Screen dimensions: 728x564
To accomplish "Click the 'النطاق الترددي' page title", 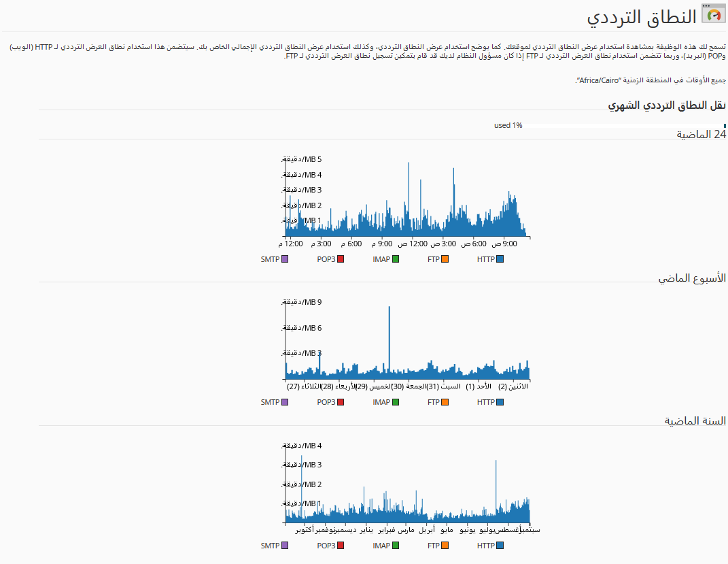I will tap(642, 17).
